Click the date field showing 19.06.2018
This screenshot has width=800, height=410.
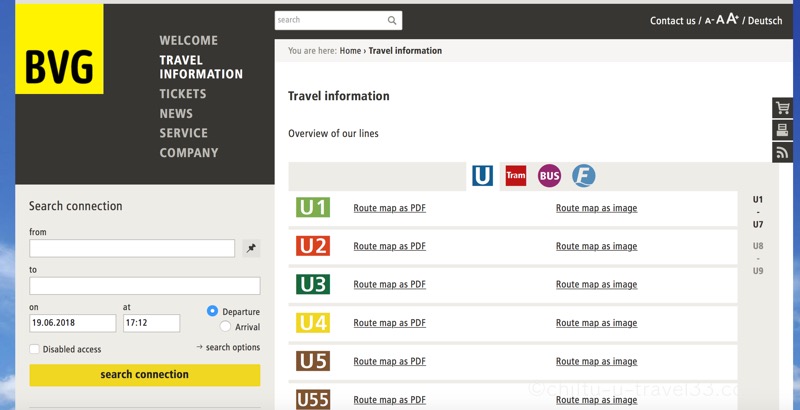click(x=72, y=323)
